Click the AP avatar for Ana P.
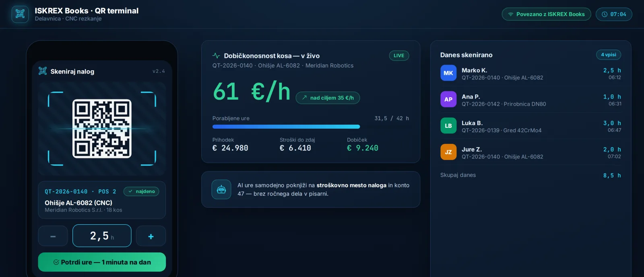This screenshot has width=644, height=277. pyautogui.click(x=448, y=99)
